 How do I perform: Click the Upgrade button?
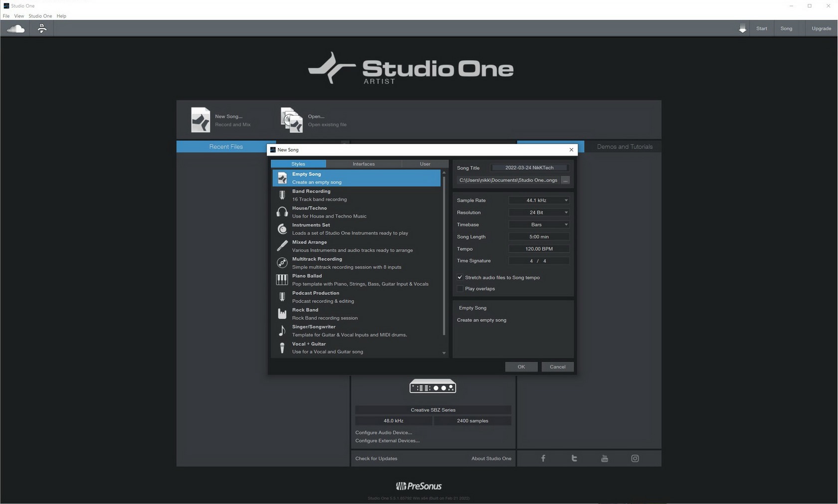click(821, 28)
